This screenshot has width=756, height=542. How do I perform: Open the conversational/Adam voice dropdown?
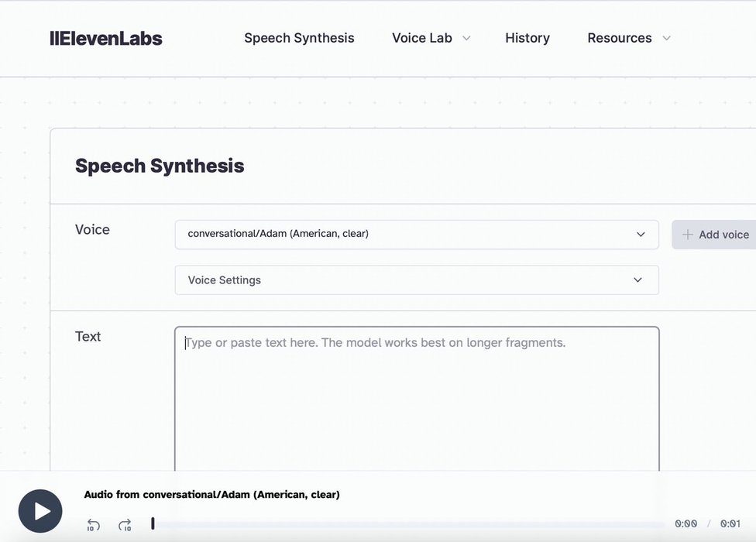tap(416, 235)
